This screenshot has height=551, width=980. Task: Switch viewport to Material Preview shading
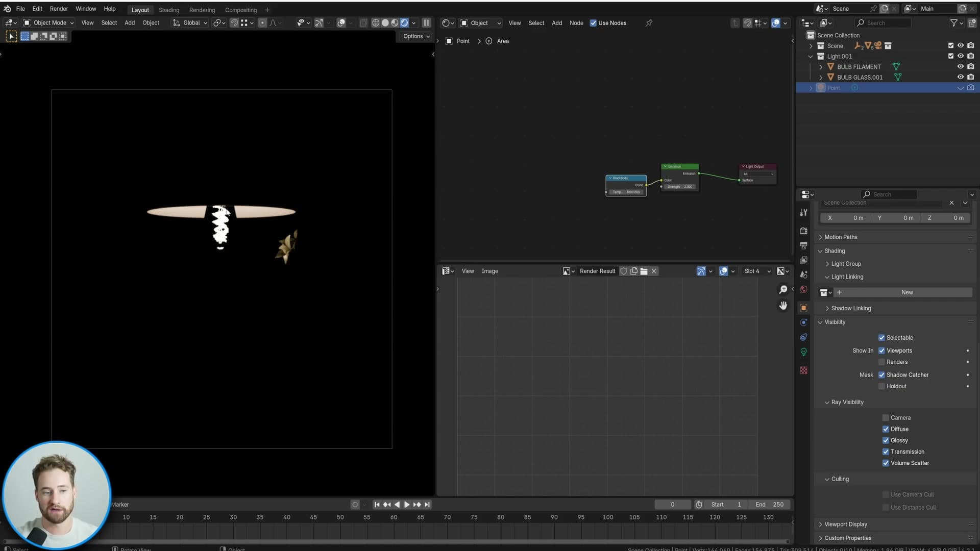[x=395, y=23]
